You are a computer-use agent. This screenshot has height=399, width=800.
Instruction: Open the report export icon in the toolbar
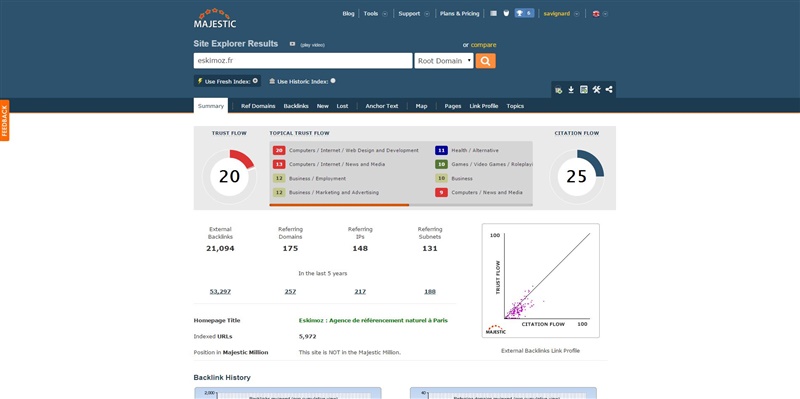pyautogui.click(x=584, y=90)
